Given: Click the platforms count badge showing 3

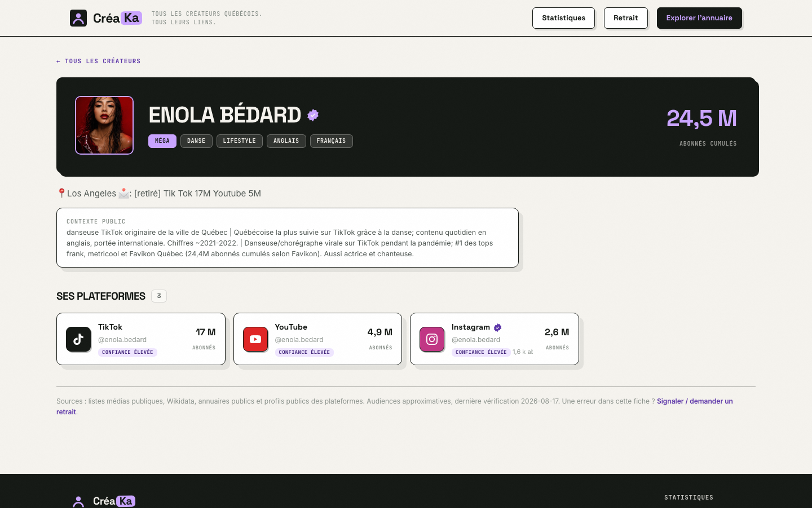Looking at the screenshot, I should tap(159, 296).
